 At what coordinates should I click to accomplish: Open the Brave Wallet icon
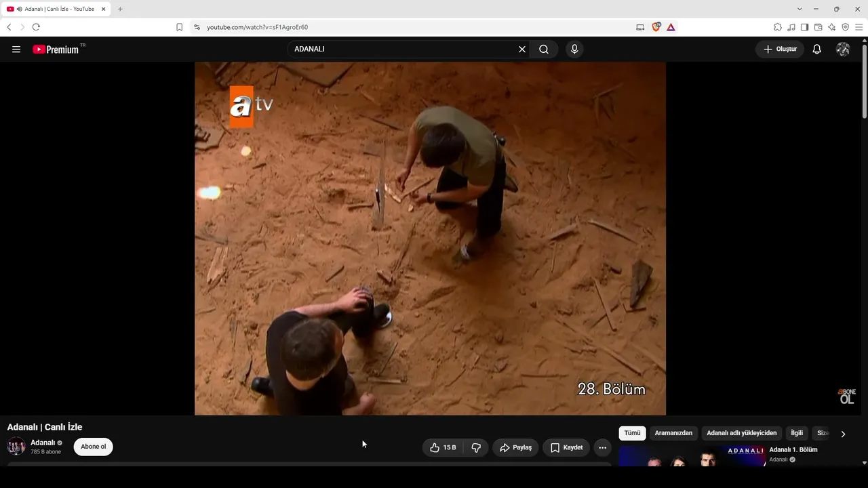click(818, 27)
